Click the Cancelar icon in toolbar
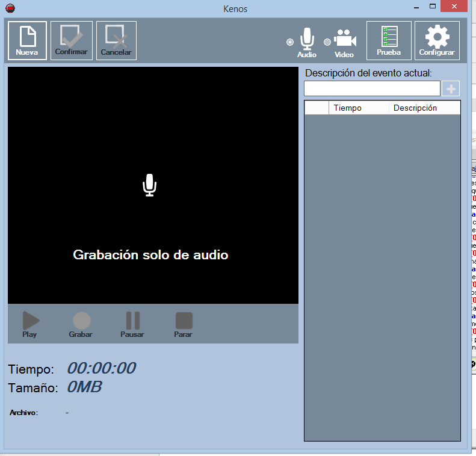This screenshot has height=456, width=476. click(116, 41)
